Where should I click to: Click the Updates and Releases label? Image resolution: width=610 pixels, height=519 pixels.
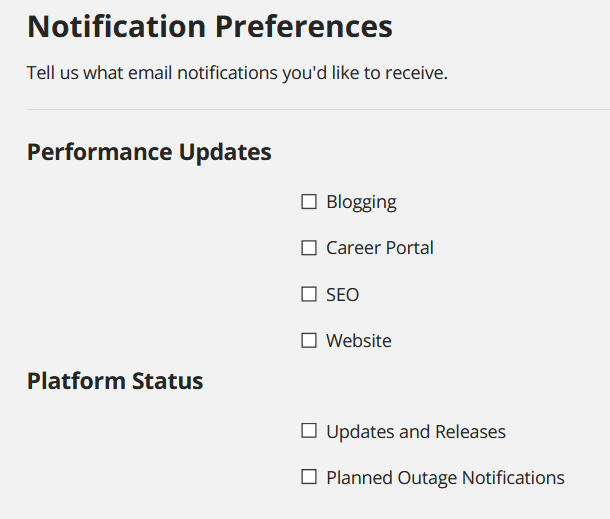[x=416, y=432]
